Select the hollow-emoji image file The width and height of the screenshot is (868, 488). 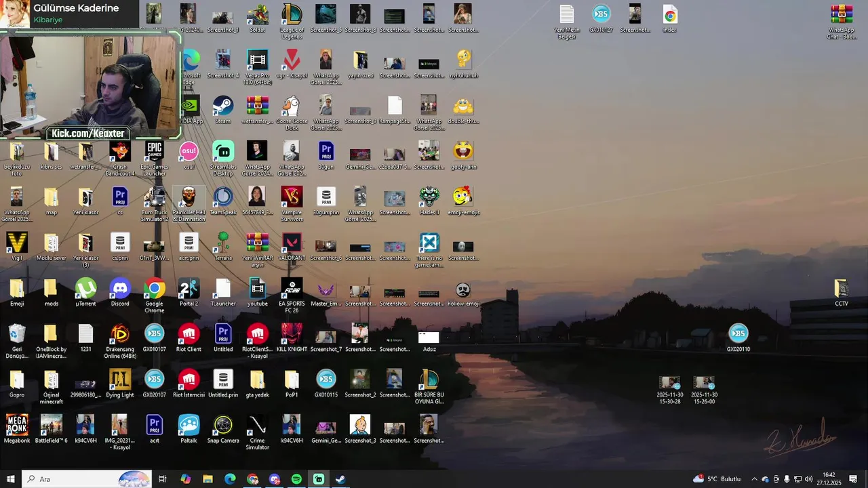tap(463, 292)
